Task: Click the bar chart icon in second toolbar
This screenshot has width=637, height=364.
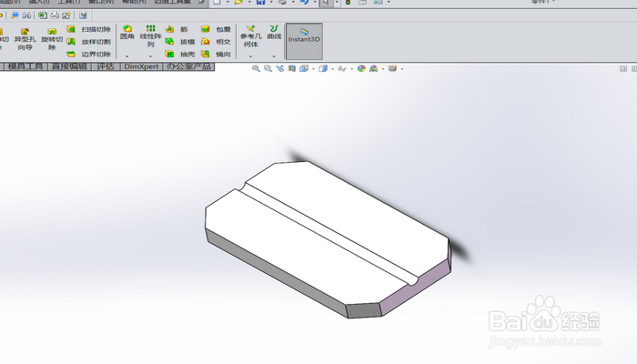Action: click(x=83, y=15)
